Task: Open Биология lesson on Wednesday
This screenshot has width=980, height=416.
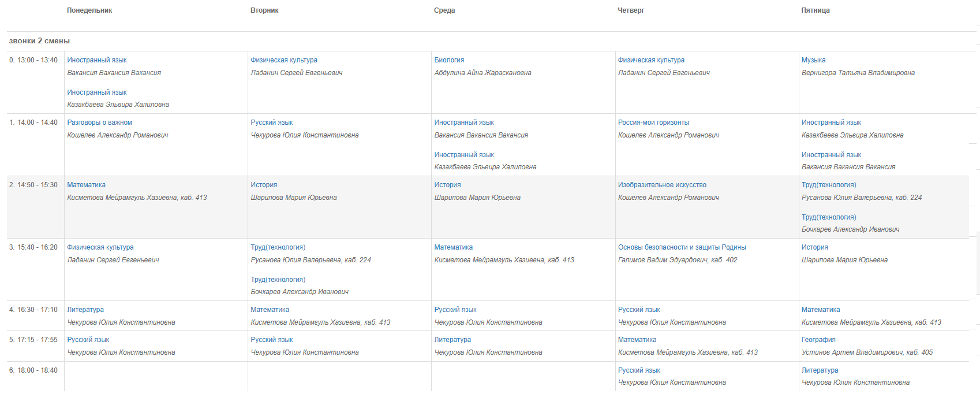Action: 449,60
